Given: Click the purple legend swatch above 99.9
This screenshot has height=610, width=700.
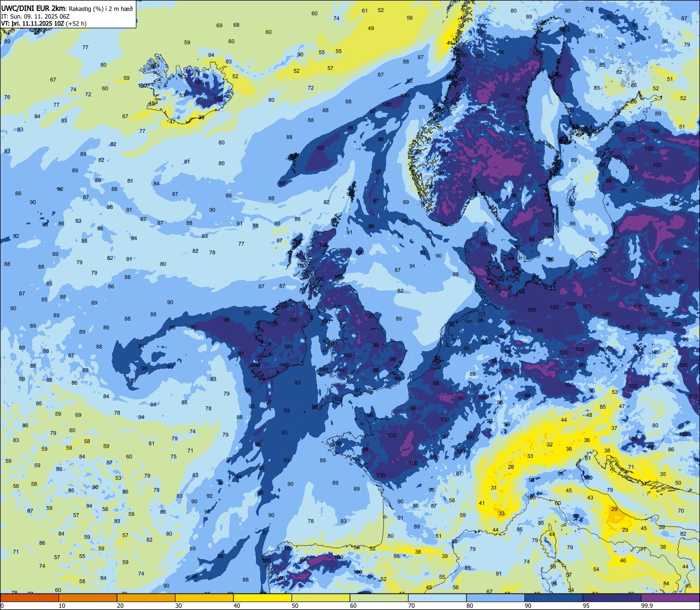Looking at the screenshot, I should (x=670, y=598).
